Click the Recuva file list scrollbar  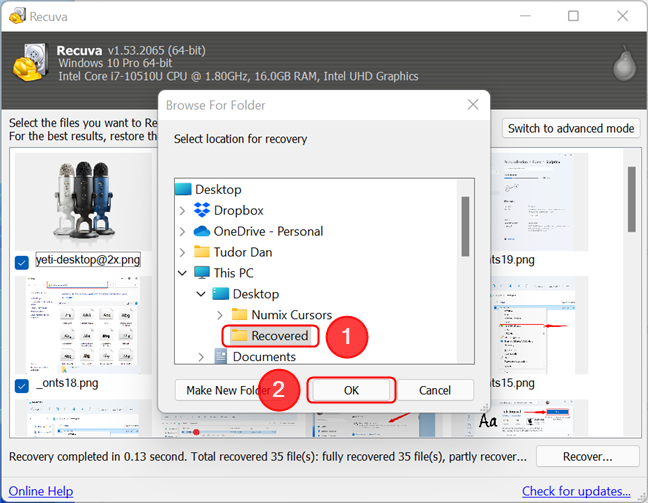[x=631, y=199]
